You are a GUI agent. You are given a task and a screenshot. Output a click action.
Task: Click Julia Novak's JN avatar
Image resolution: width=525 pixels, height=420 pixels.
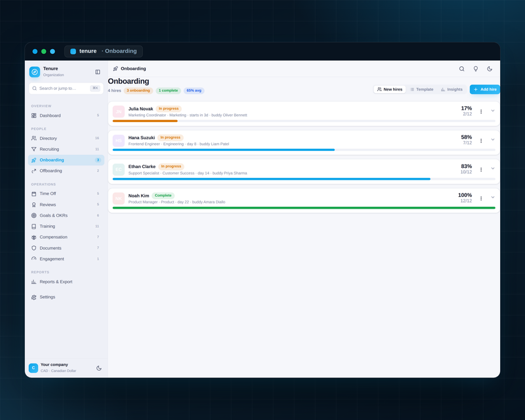tap(119, 112)
